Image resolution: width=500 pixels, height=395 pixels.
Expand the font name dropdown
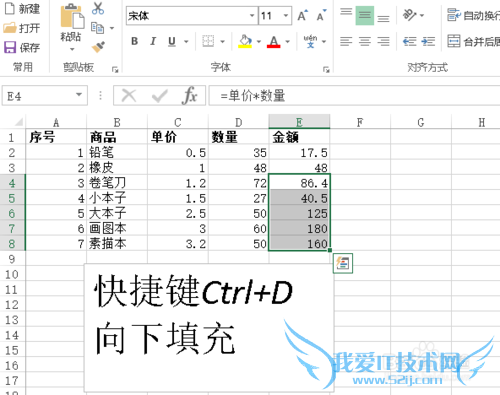[x=252, y=16]
